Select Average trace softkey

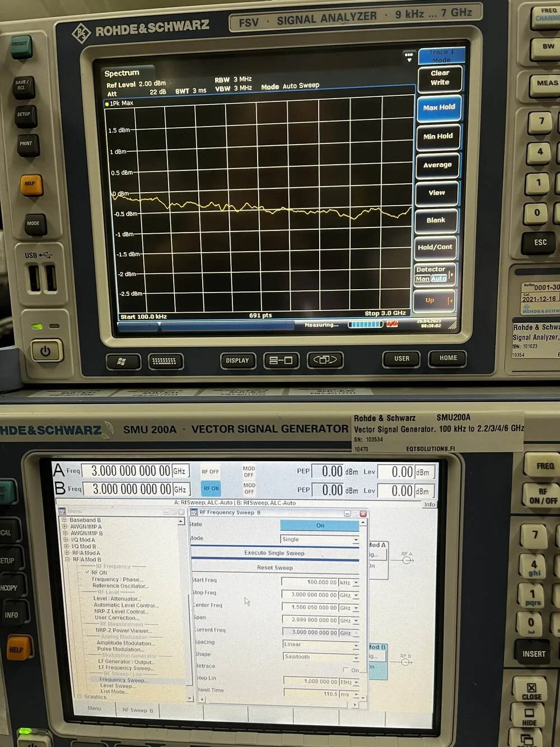[437, 165]
